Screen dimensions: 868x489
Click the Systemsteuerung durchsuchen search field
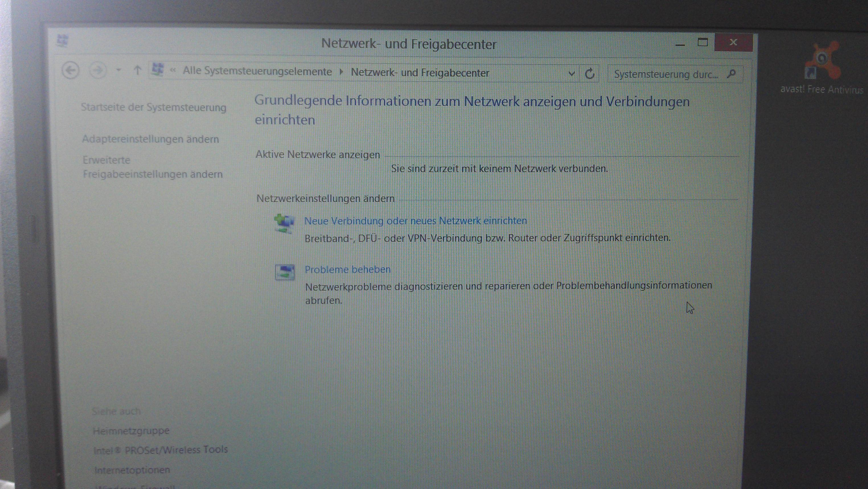tap(666, 74)
